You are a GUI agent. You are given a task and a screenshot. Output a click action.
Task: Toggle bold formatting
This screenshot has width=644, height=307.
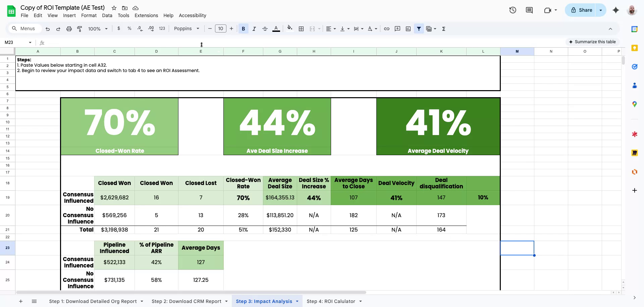243,29
